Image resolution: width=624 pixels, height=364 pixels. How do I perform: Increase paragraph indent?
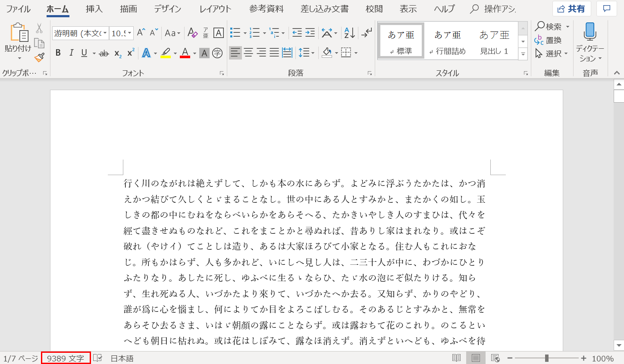310,33
